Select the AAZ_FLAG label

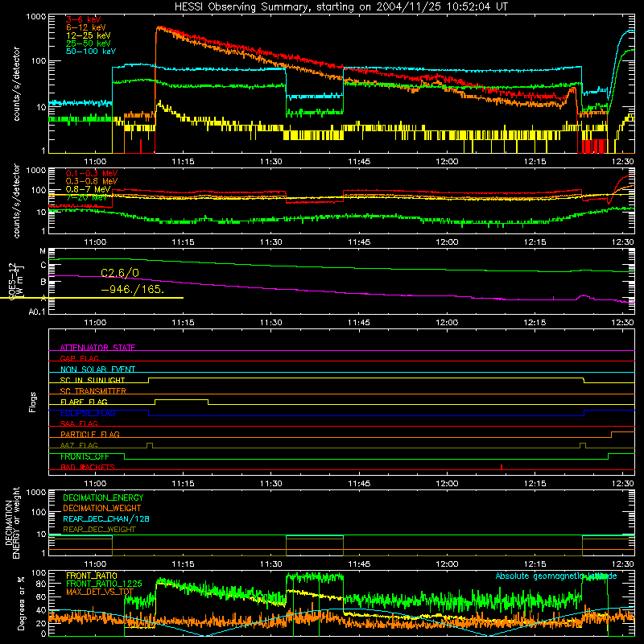coord(79,445)
